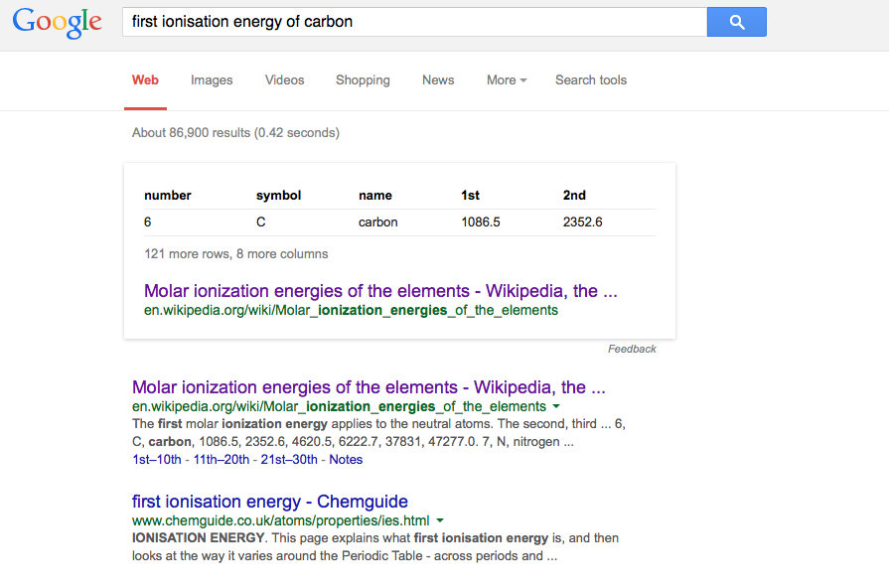Switch to the Images tab
This screenshot has height=588, width=889.
212,79
